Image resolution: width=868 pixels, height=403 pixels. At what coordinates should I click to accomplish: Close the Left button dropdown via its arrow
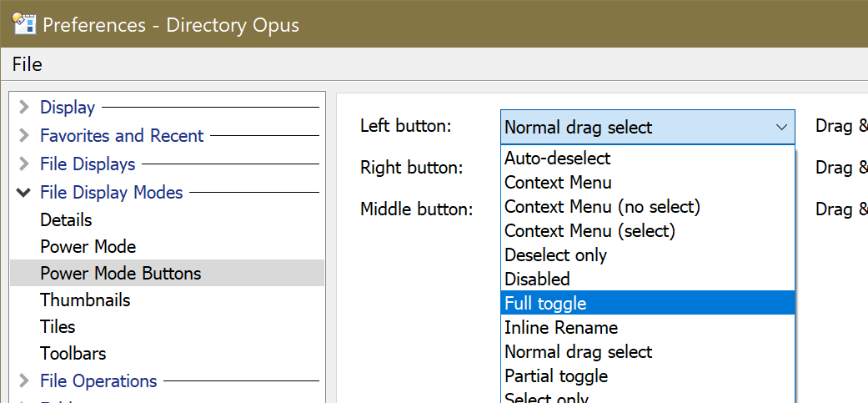coord(781,128)
